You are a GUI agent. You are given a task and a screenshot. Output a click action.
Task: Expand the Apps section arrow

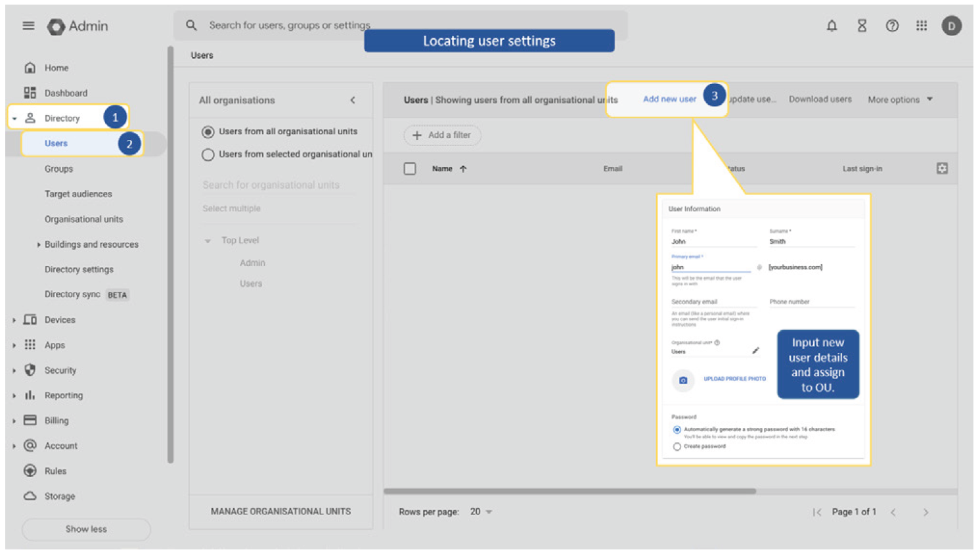(14, 345)
